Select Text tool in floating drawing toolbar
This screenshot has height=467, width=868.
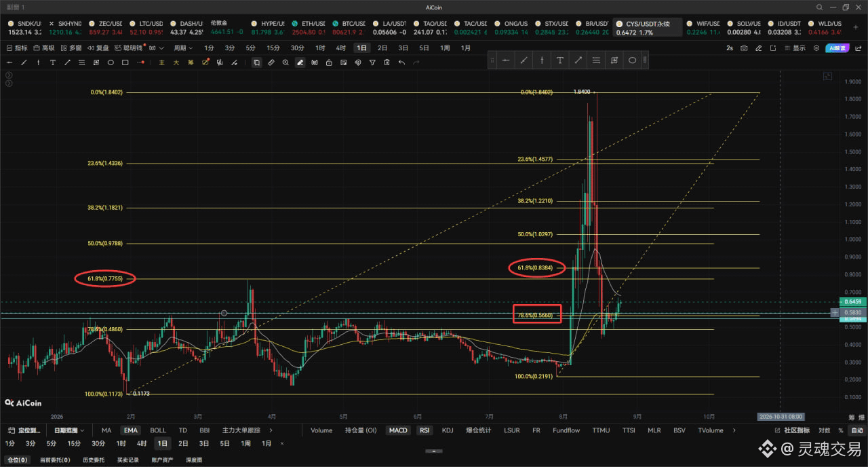pos(560,60)
